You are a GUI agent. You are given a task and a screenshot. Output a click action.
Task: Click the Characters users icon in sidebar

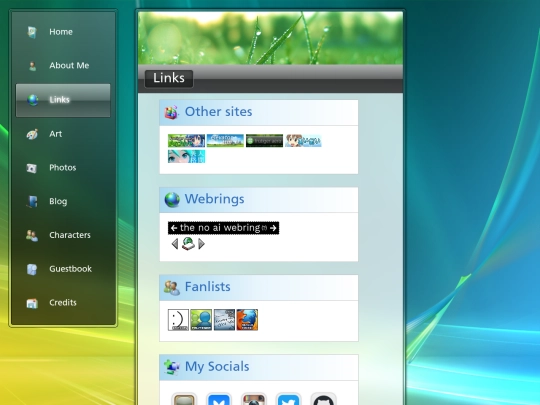[x=32, y=235]
